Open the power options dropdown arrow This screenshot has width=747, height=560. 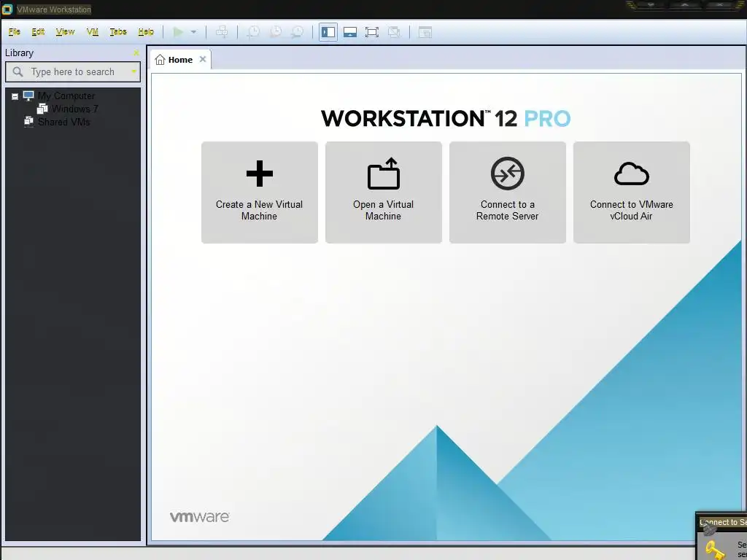[x=193, y=32]
